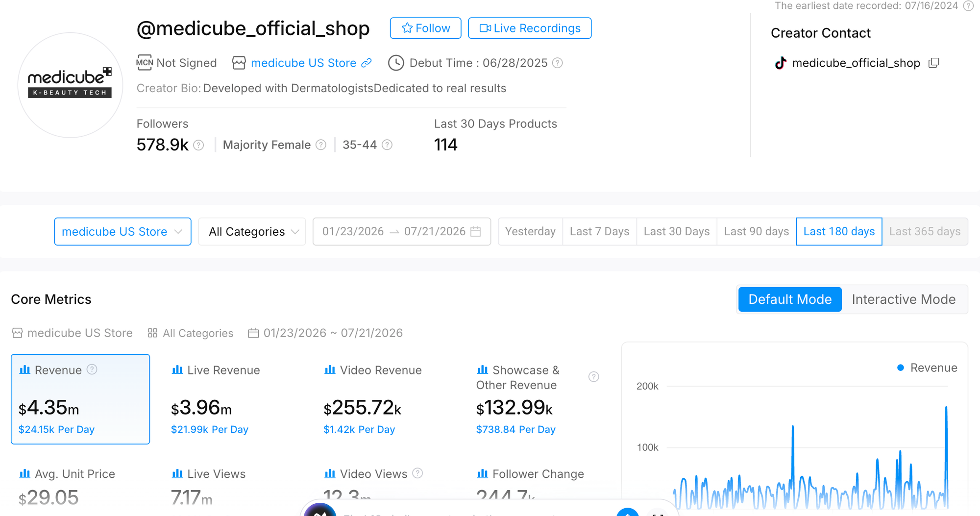Click the Avg. Unit Price chart icon
980x516 pixels.
(24, 474)
